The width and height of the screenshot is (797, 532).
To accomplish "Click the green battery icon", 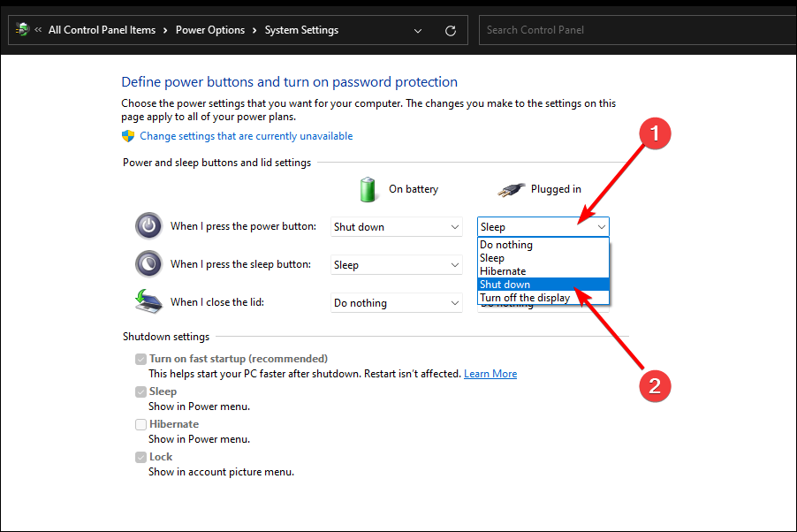I will (368, 189).
